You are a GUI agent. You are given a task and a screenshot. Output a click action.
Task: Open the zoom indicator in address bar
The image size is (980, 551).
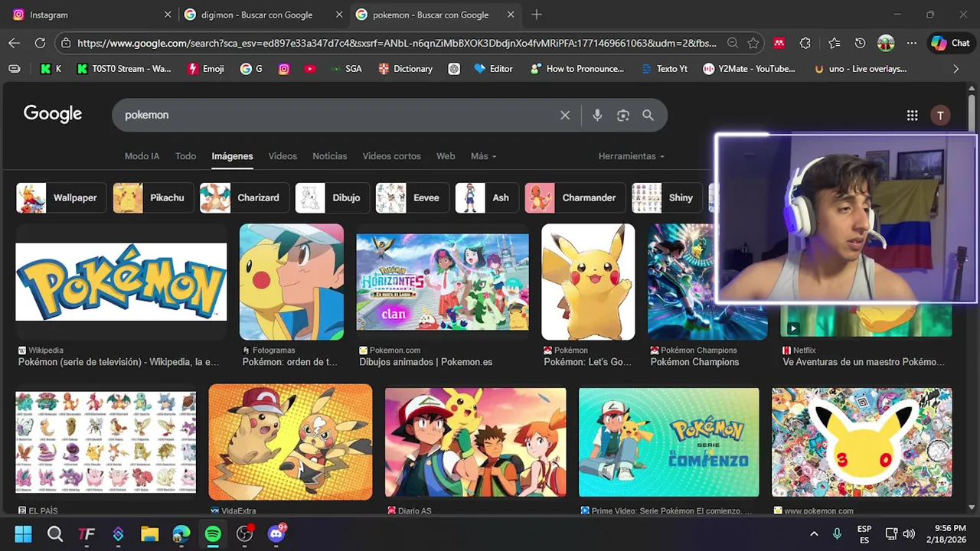[x=733, y=43]
